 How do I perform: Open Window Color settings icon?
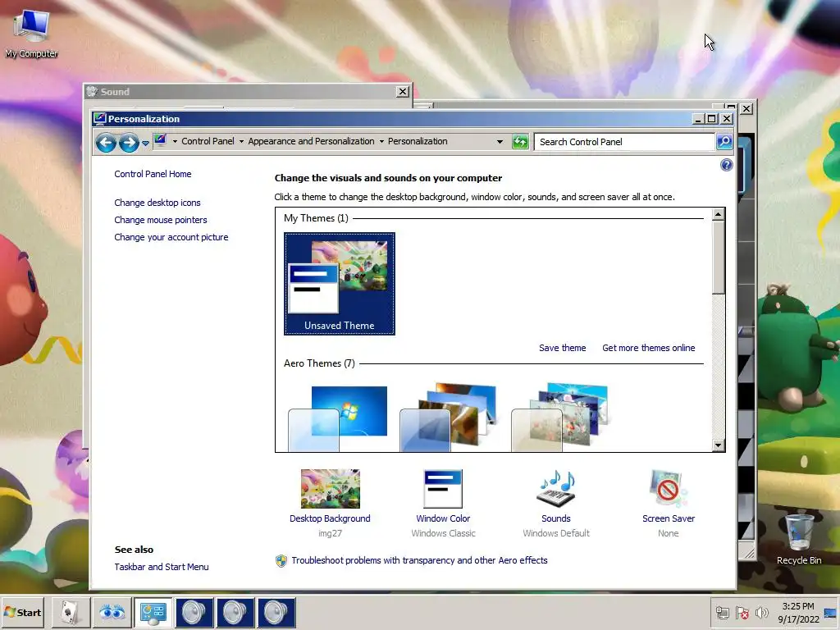pyautogui.click(x=442, y=489)
